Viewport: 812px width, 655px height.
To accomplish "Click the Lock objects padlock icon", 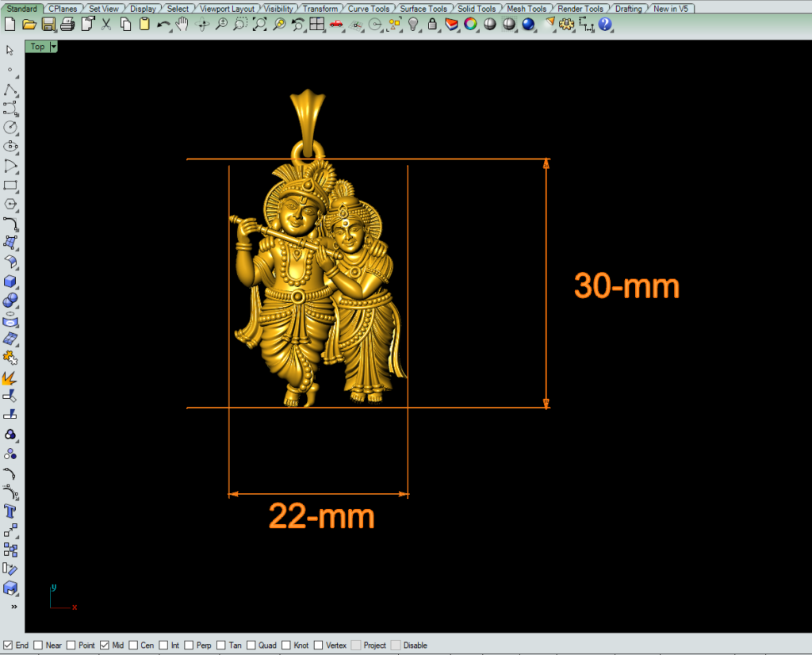I will click(x=432, y=25).
